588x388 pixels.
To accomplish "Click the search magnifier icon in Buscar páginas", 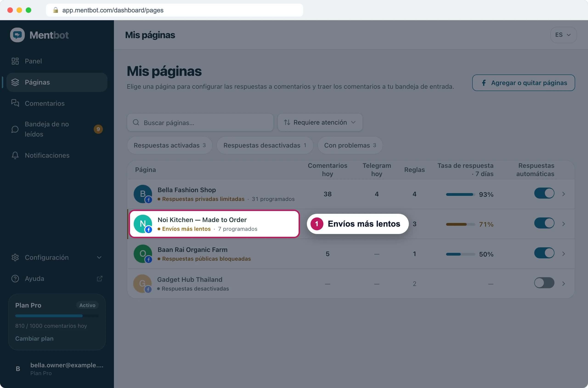I will (136, 122).
